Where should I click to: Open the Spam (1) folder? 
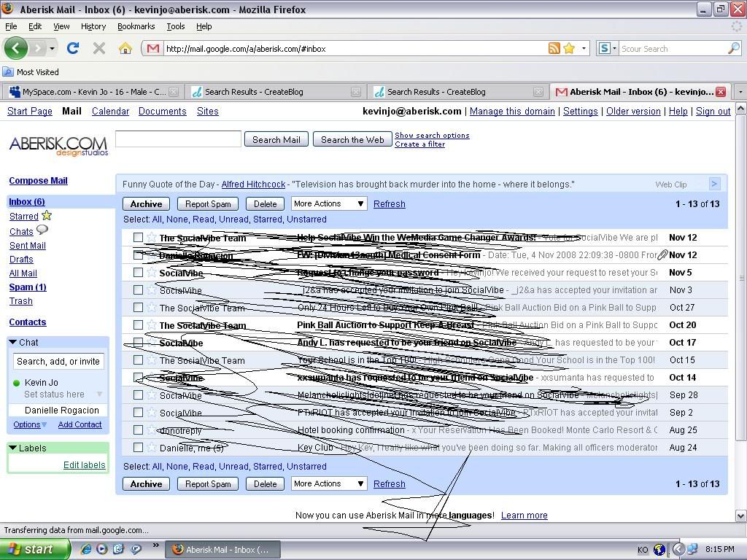[28, 287]
